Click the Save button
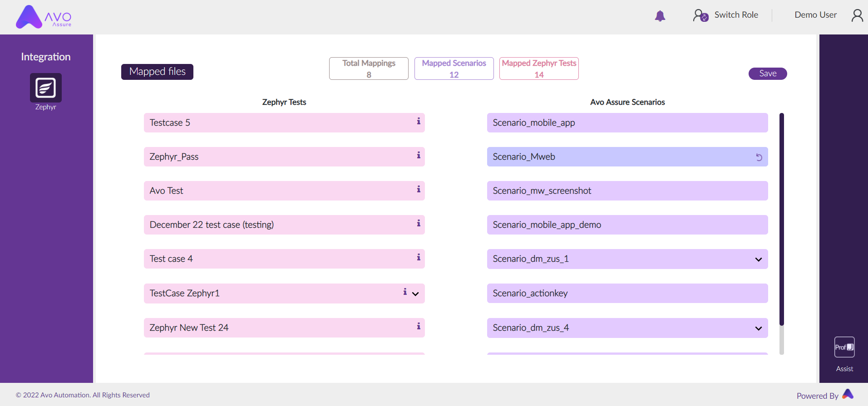This screenshot has height=406, width=868. pos(768,73)
